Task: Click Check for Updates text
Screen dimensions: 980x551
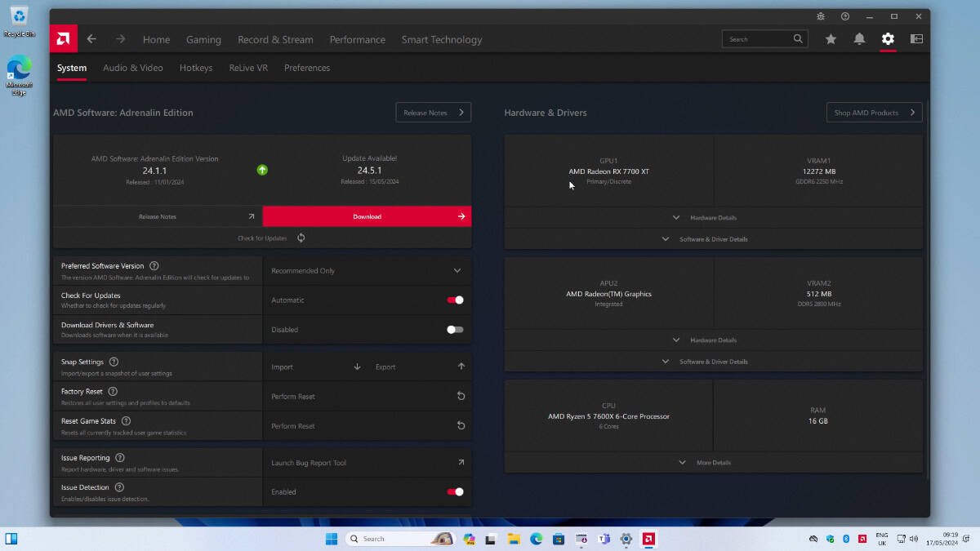Action: coord(262,238)
